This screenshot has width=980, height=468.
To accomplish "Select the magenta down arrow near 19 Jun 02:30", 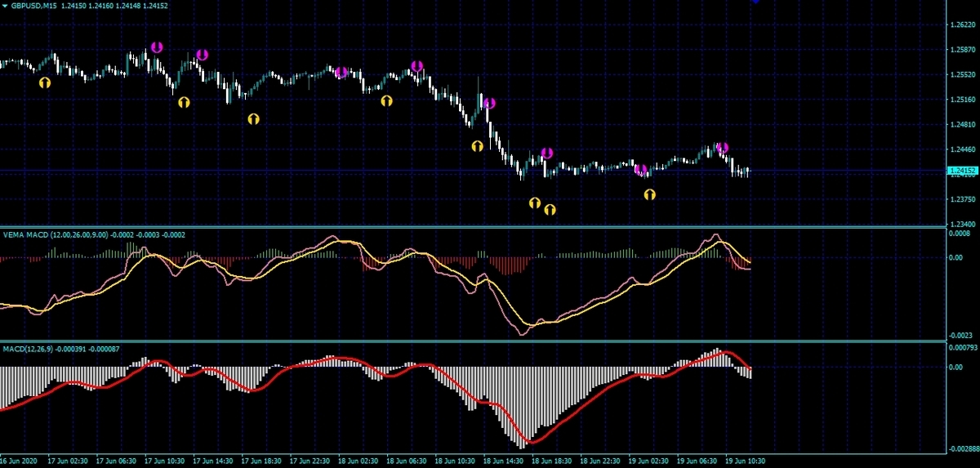I will click(640, 170).
